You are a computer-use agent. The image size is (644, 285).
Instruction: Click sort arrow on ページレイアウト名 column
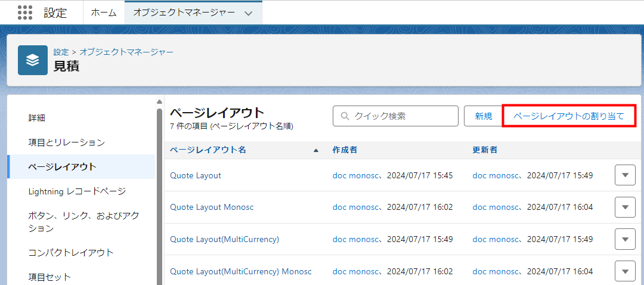tap(316, 150)
